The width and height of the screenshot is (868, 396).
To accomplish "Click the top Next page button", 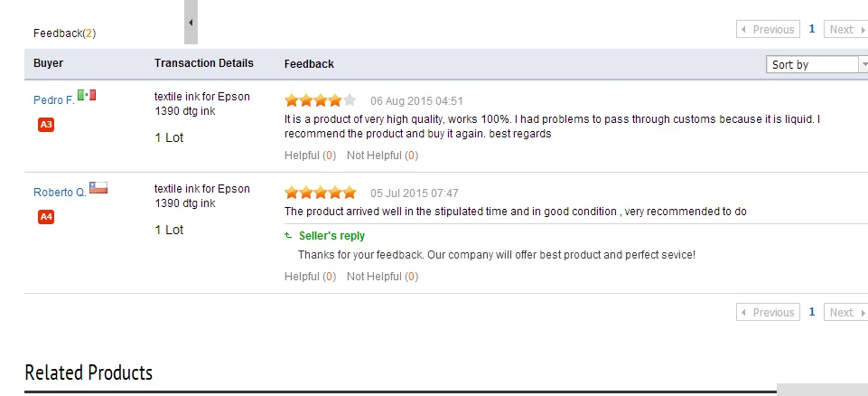I will [x=845, y=29].
